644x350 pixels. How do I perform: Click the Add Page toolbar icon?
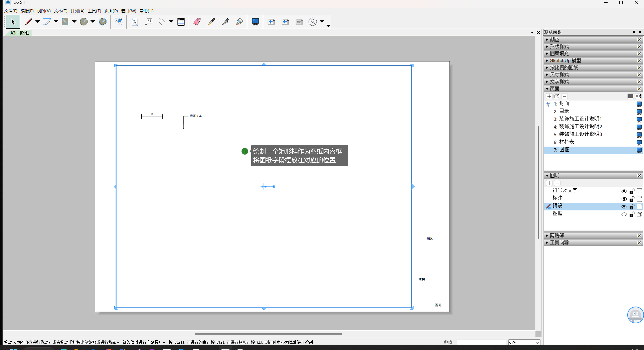271,22
